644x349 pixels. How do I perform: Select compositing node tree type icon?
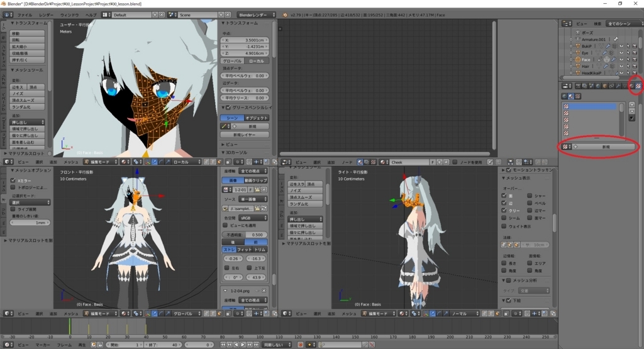[367, 162]
